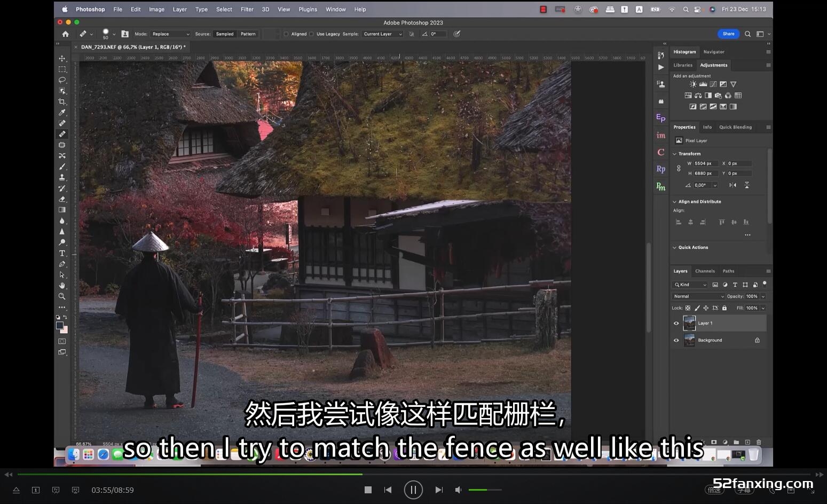Toggle Lock transparent pixels

point(688,308)
